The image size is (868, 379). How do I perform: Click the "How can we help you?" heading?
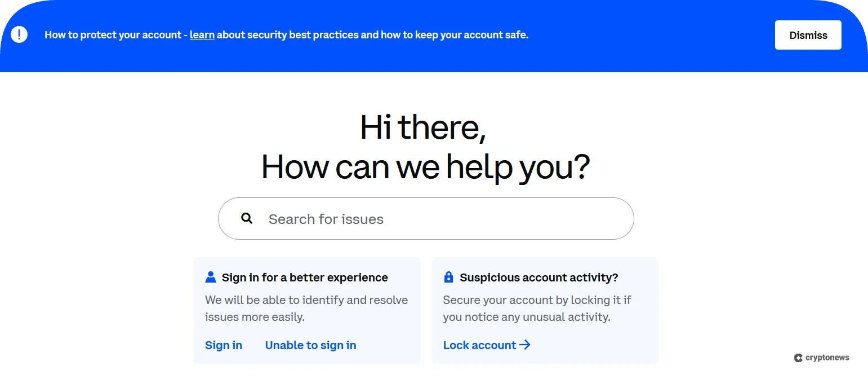pos(426,166)
